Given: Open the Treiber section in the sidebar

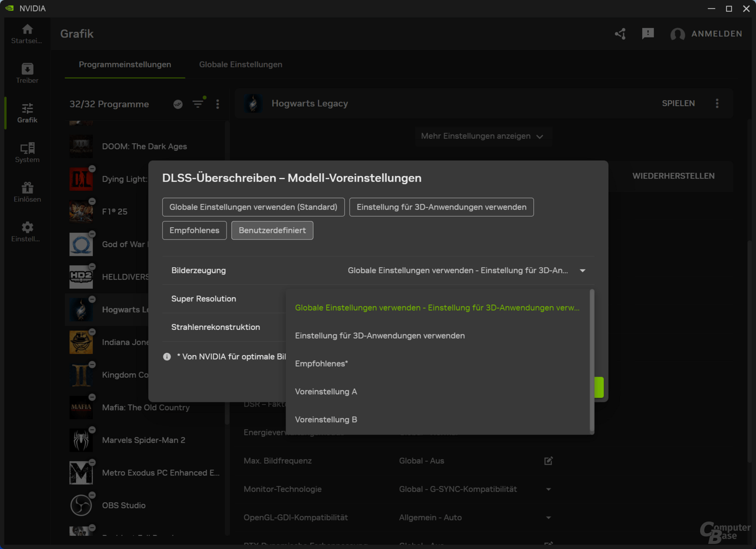Looking at the screenshot, I should point(27,73).
